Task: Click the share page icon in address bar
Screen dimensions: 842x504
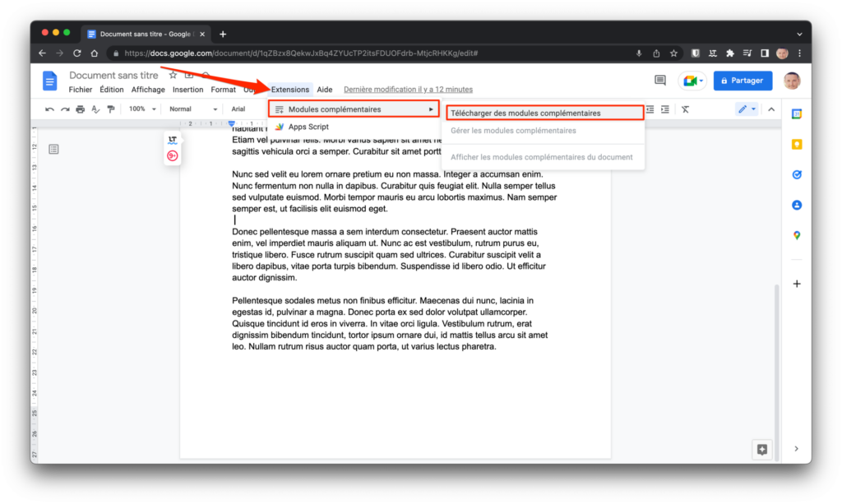Action: click(x=656, y=53)
